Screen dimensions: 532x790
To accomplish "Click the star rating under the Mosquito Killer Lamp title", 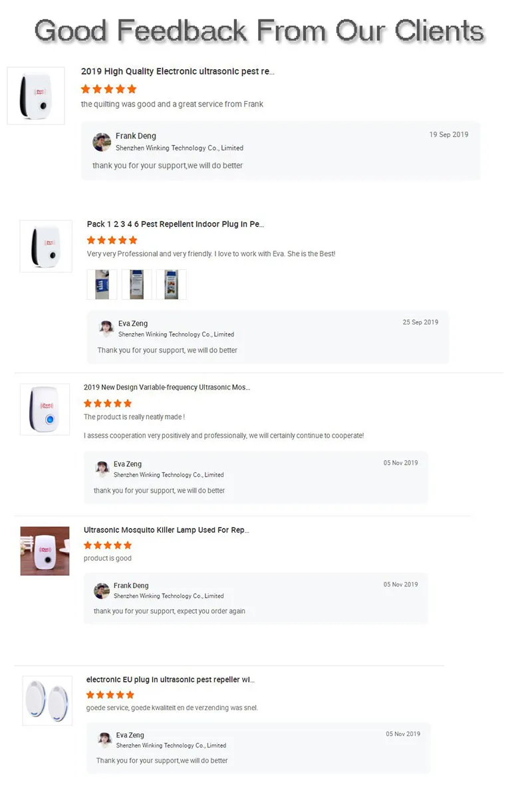I will [108, 545].
